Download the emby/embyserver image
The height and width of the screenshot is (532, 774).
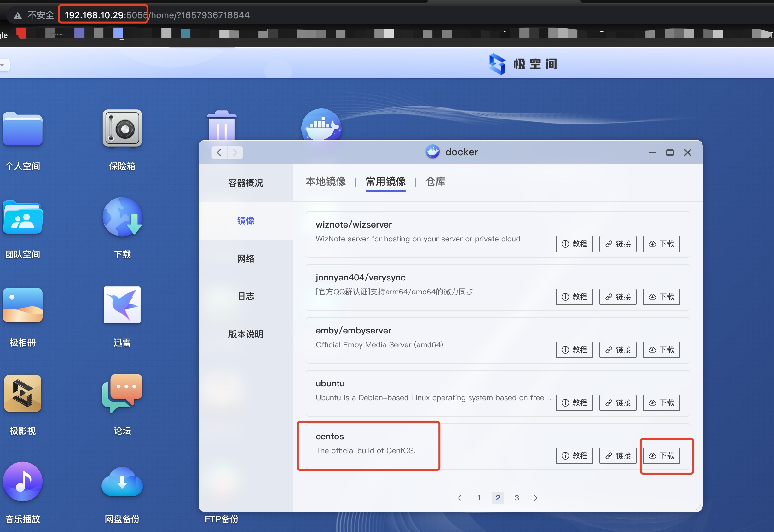click(661, 350)
